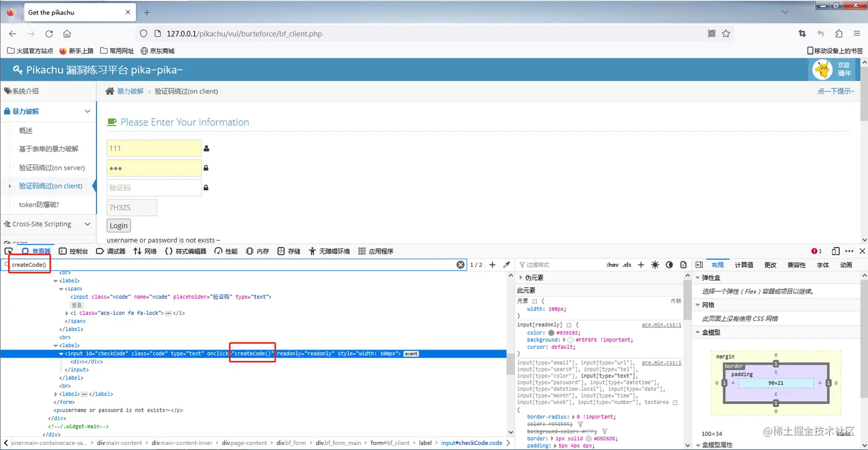Add a new node with the plus icon
The image size is (868, 450).
tap(492, 265)
